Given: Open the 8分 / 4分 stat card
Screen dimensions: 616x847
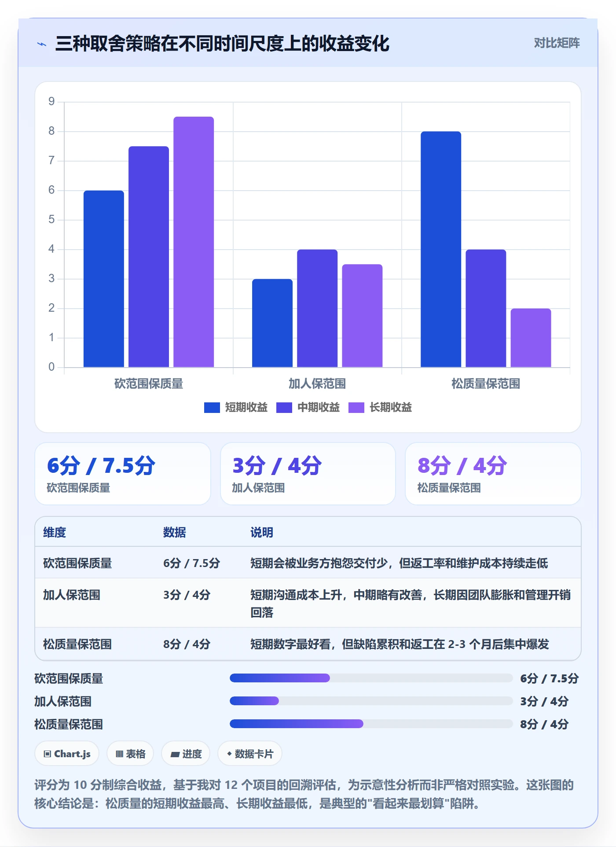Looking at the screenshot, I should coord(493,474).
